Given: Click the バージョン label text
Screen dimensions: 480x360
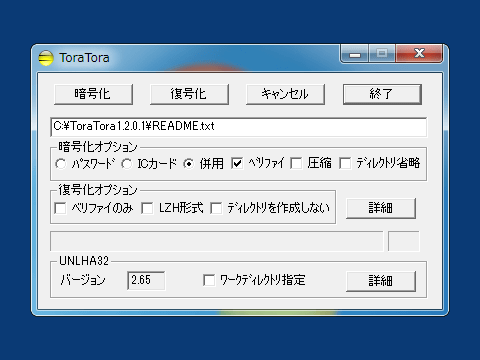Looking at the screenshot, I should pyautogui.click(x=83, y=280).
